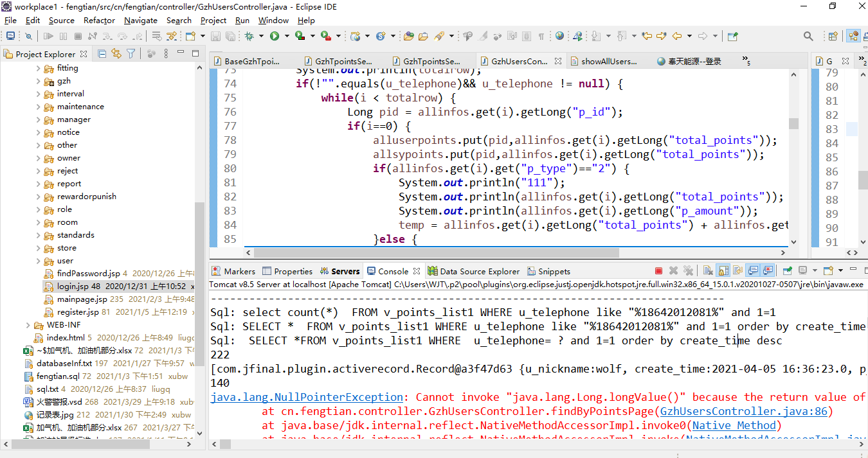
Task: Open the Refactor menu
Action: click(99, 20)
